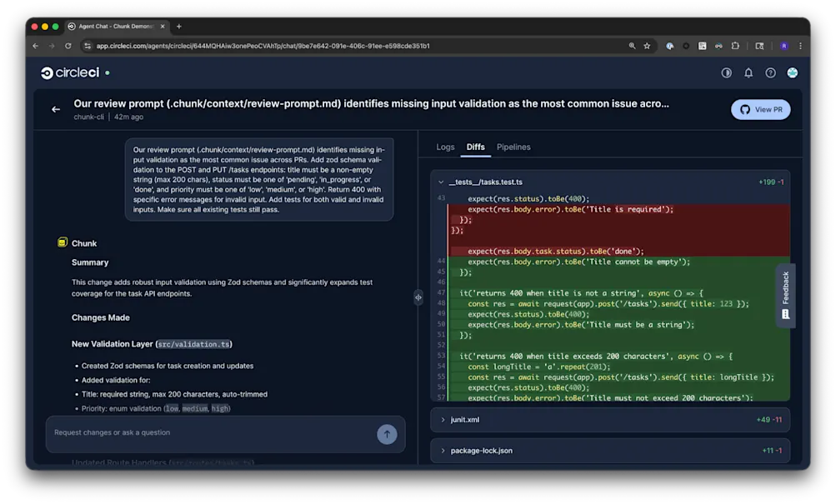The width and height of the screenshot is (836, 504).
Task: Submit the chat message with the arrow button
Action: click(387, 434)
